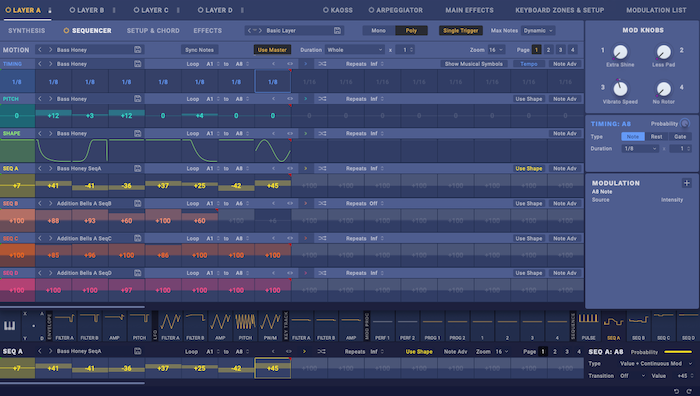Click the redo arrow icon
Image resolution: width=700 pixels, height=396 pixels.
689,391
